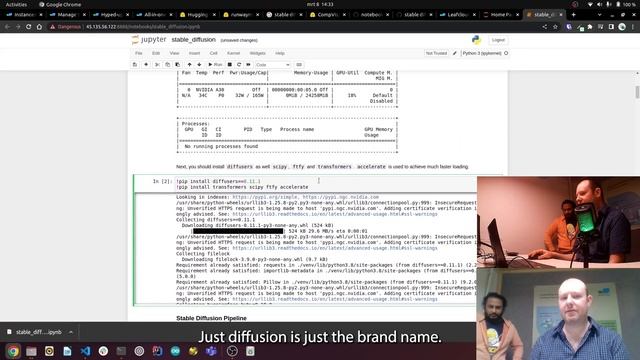The width and height of the screenshot is (640, 360).
Task: Reload the page in Chrome
Action: click(29, 27)
